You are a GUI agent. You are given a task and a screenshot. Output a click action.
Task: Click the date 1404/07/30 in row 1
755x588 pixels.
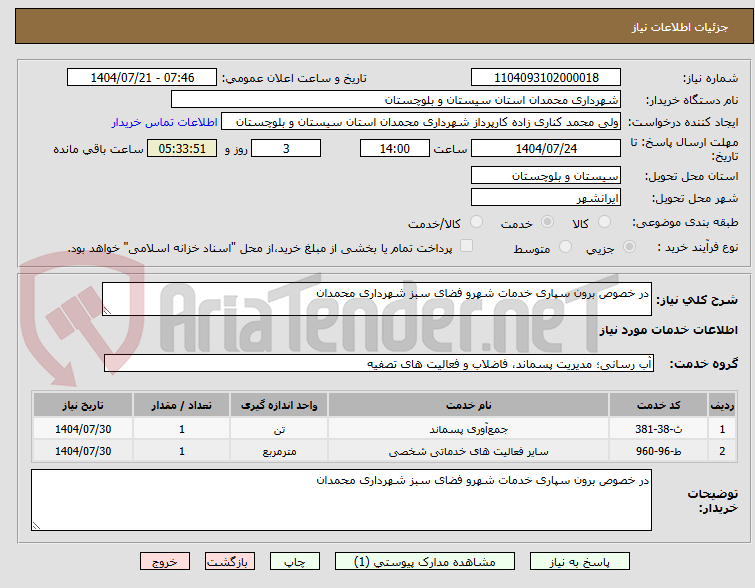pos(83,429)
